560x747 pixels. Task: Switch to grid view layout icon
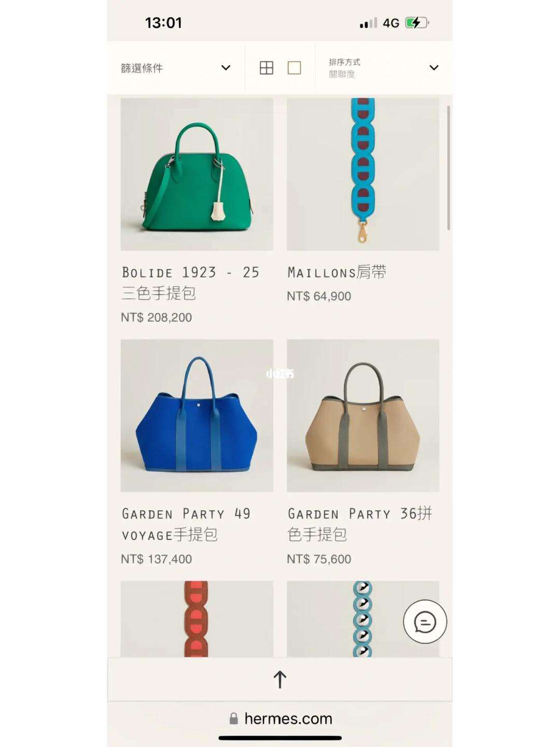[x=267, y=68]
